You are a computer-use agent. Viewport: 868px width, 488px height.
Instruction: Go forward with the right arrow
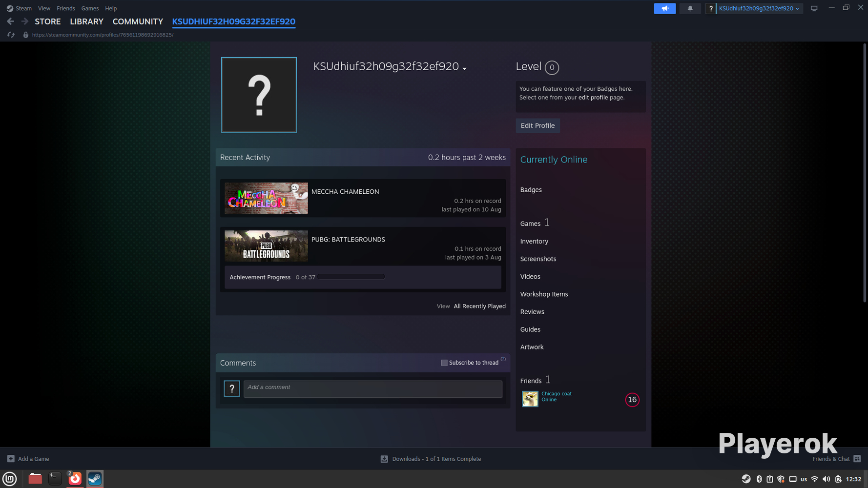tap(25, 21)
